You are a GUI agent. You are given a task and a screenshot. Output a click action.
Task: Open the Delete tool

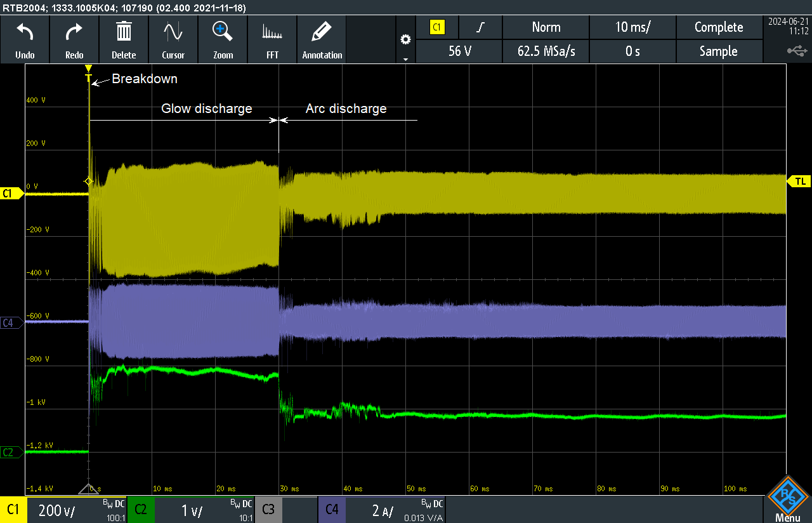(124, 39)
